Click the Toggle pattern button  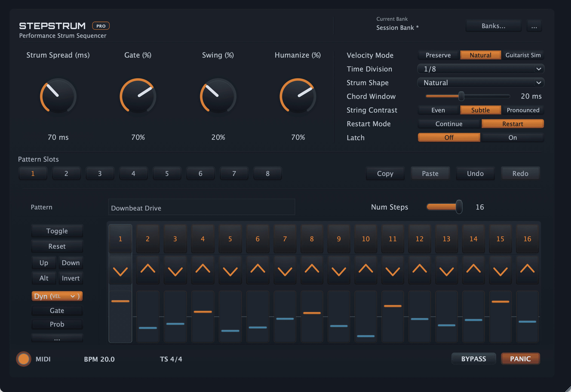pos(57,231)
